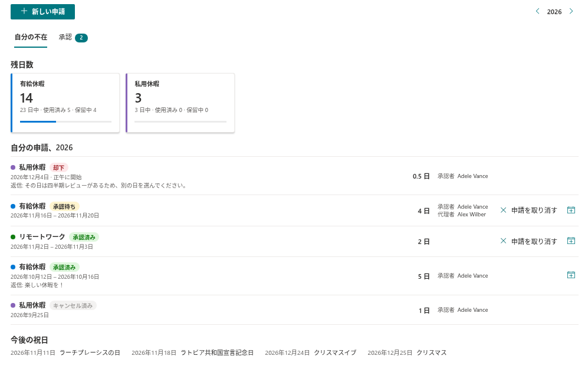Click the 今後の祝日 heading
588x369 pixels.
pyautogui.click(x=29, y=340)
